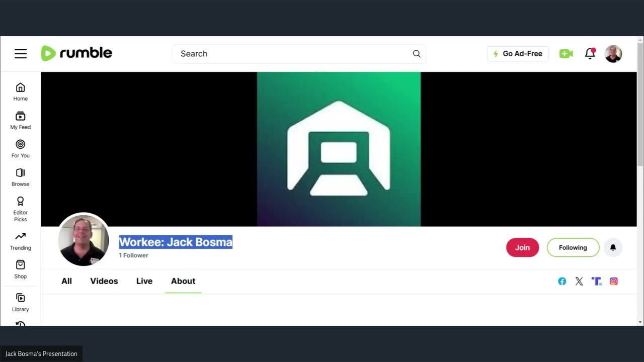
Task: Focus the Search input field
Action: (299, 54)
